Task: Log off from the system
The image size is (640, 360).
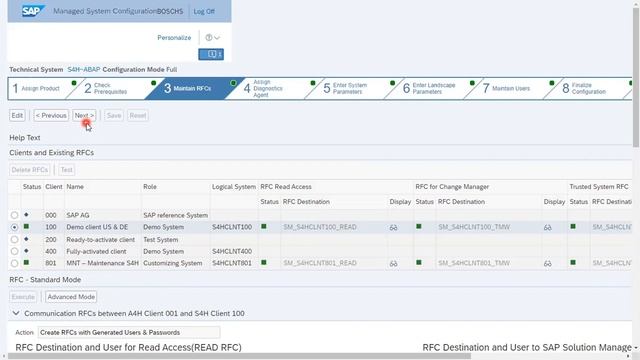Action: (204, 11)
